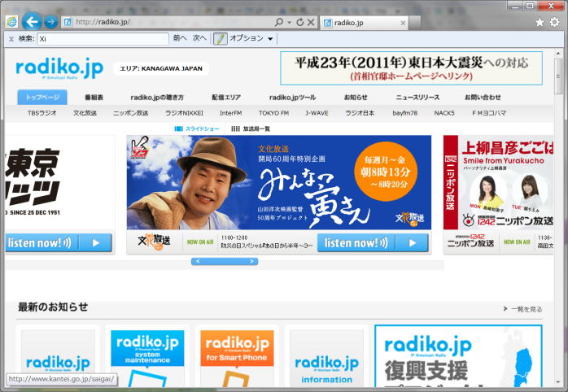Open the radiko.jp 復興支援 banner
568x392 pixels.
tap(458, 356)
